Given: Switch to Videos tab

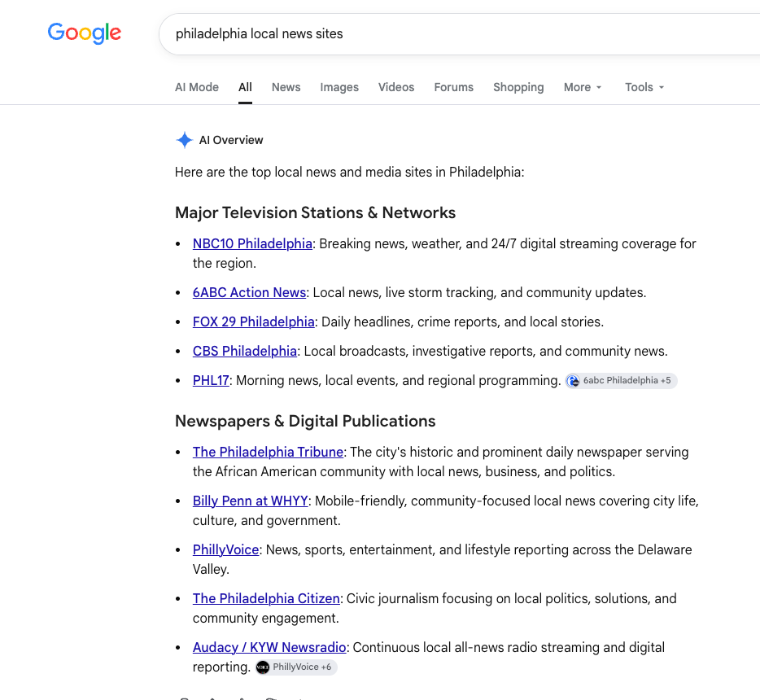Looking at the screenshot, I should pyautogui.click(x=396, y=87).
